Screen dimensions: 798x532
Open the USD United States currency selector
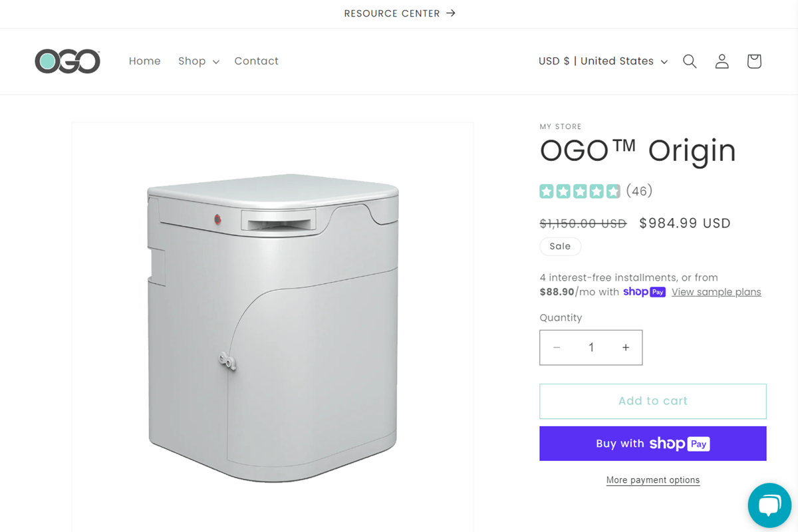tap(595, 61)
